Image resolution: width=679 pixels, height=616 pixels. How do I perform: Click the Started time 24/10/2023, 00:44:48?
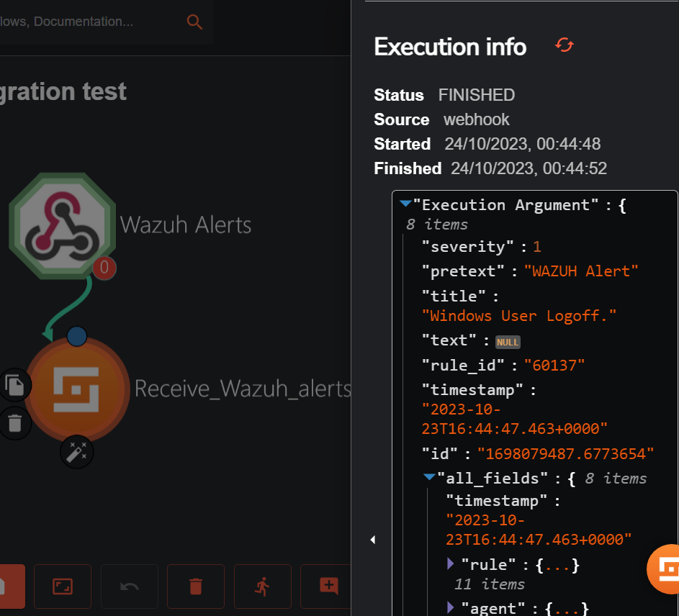(522, 144)
